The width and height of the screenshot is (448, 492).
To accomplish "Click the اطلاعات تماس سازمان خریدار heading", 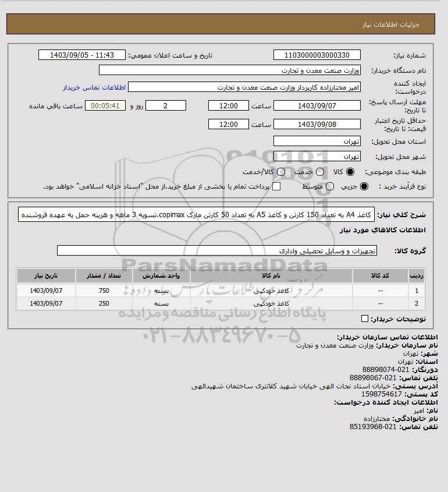I will [x=387, y=337].
